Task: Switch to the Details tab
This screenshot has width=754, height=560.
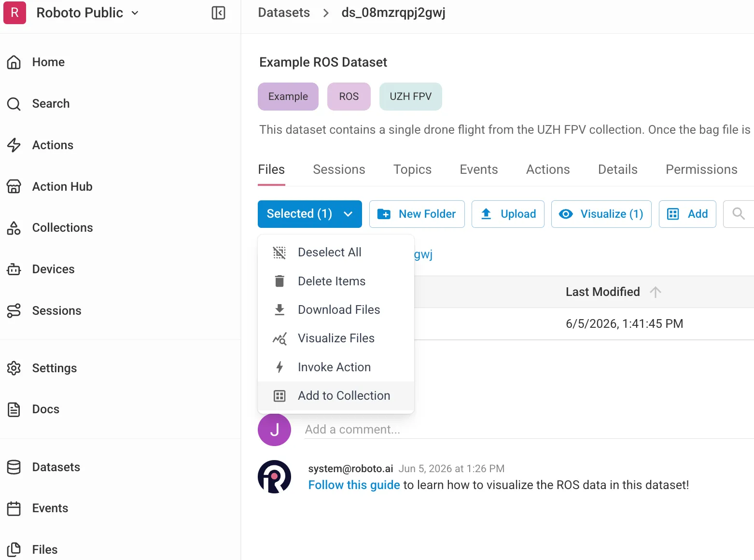Action: 618,169
